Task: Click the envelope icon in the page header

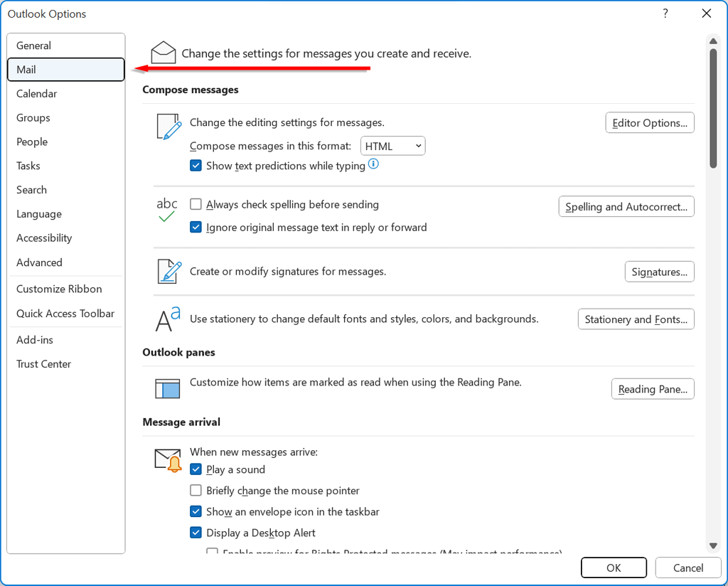Action: (164, 53)
